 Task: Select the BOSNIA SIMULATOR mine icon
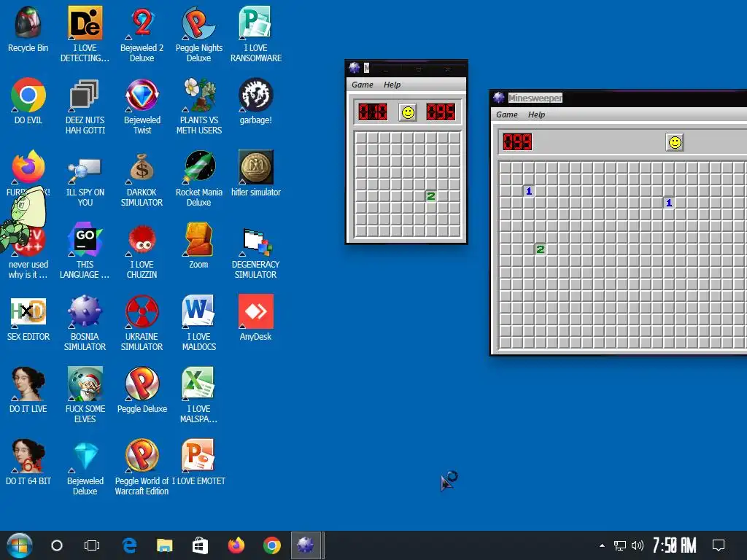pyautogui.click(x=85, y=312)
